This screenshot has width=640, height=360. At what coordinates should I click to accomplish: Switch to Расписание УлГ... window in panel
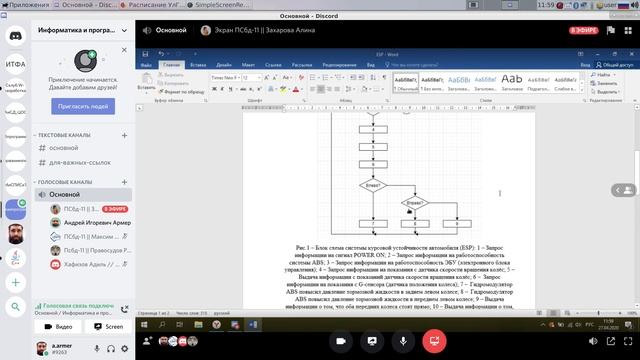[152, 5]
